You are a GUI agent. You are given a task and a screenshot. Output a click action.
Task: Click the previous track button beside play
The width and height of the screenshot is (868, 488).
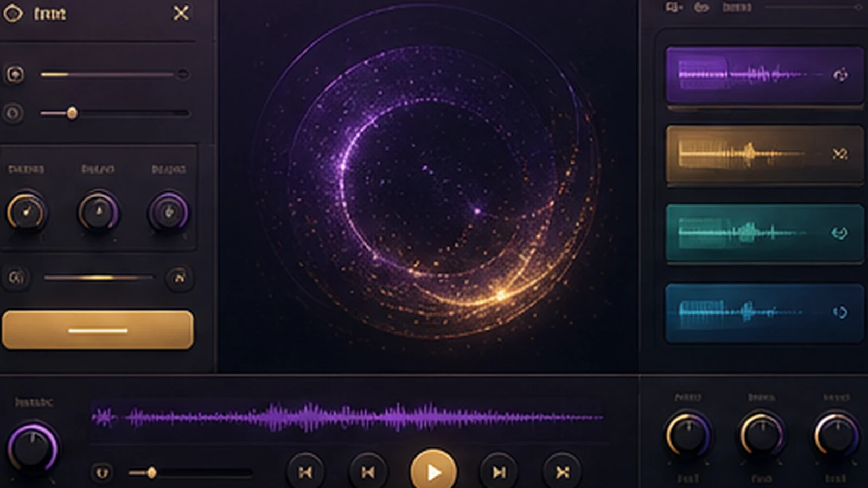point(368,472)
